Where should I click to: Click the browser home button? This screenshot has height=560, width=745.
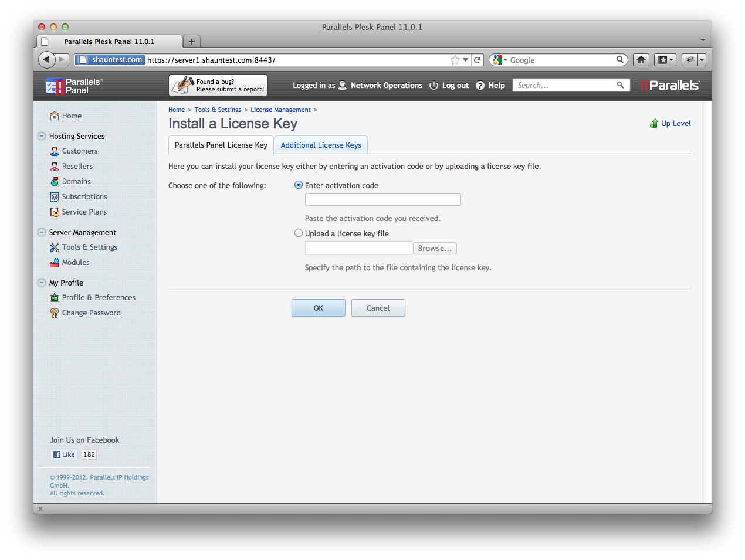(641, 60)
